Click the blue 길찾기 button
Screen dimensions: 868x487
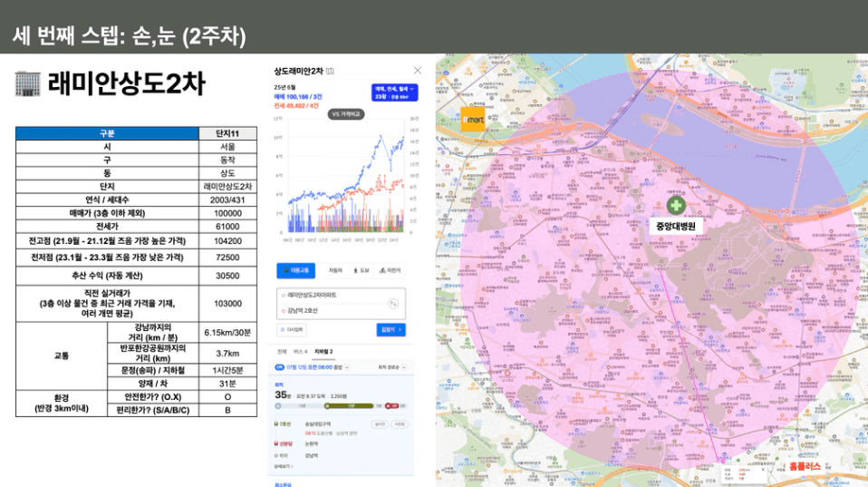(391, 329)
